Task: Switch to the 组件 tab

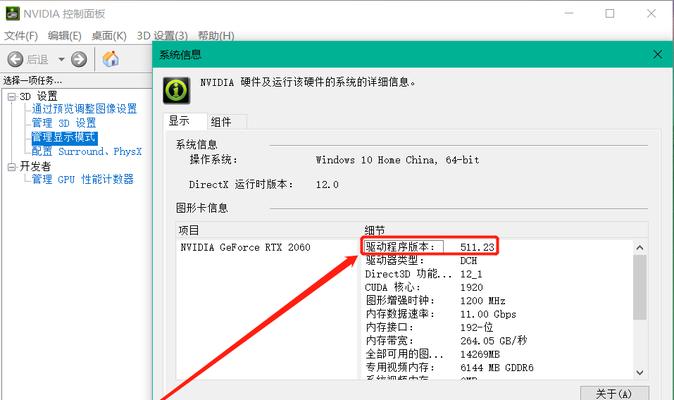Action: 227,122
